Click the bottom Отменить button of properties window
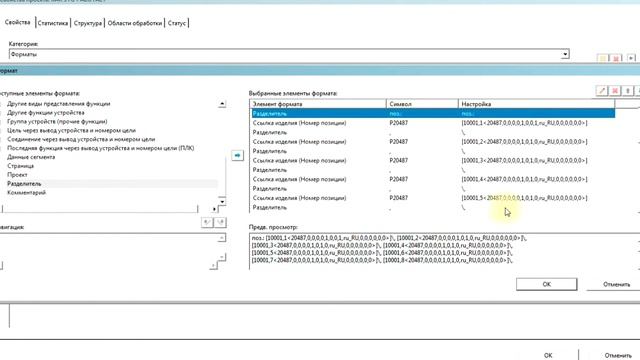 pos(618,355)
